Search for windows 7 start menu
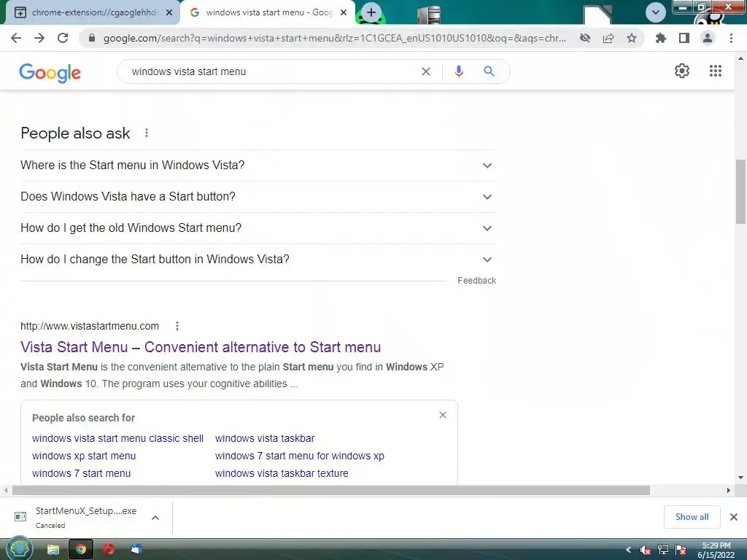The width and height of the screenshot is (747, 560). (82, 474)
